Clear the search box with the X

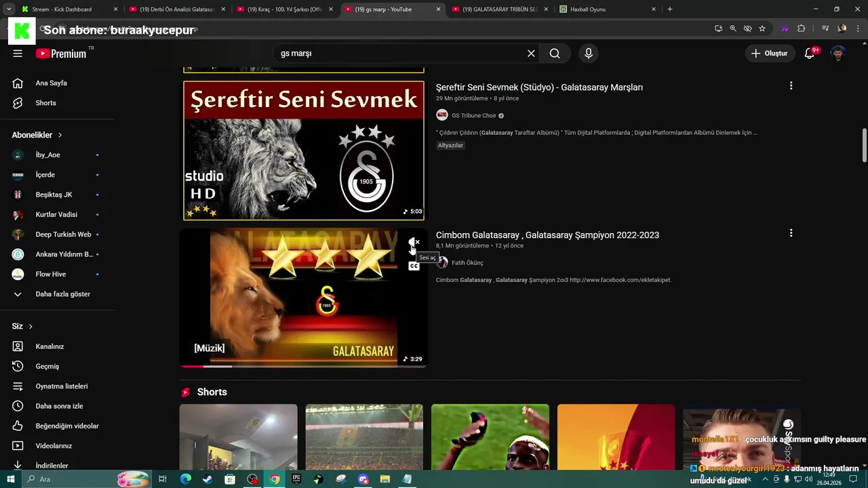(x=531, y=54)
